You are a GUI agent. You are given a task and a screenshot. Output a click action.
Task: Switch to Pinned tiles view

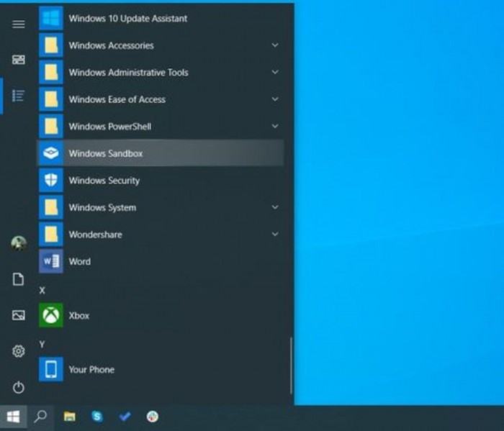tap(19, 60)
